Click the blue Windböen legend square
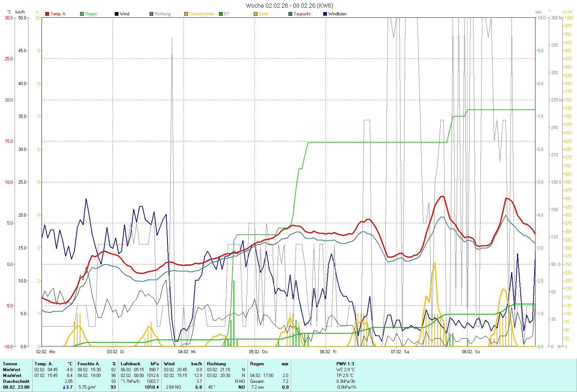The height and width of the screenshot is (392, 577). (325, 14)
